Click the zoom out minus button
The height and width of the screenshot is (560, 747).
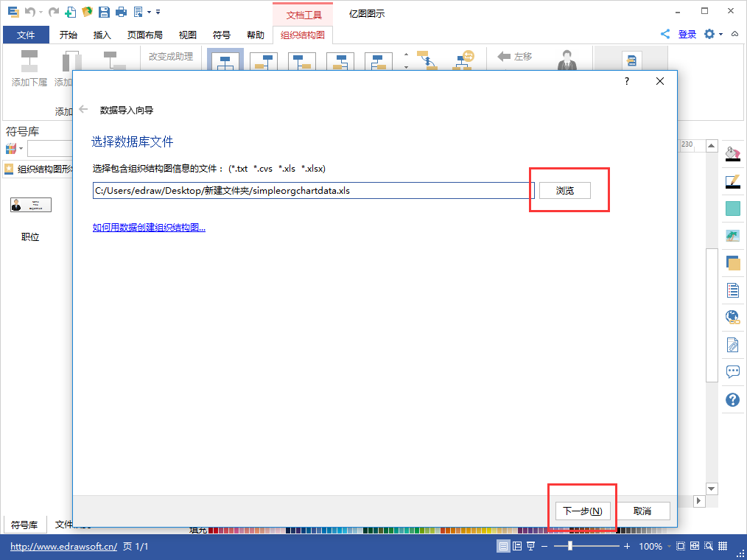544,546
